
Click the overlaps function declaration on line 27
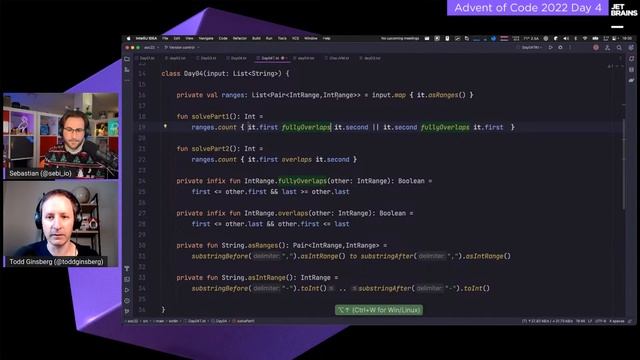[x=293, y=213]
